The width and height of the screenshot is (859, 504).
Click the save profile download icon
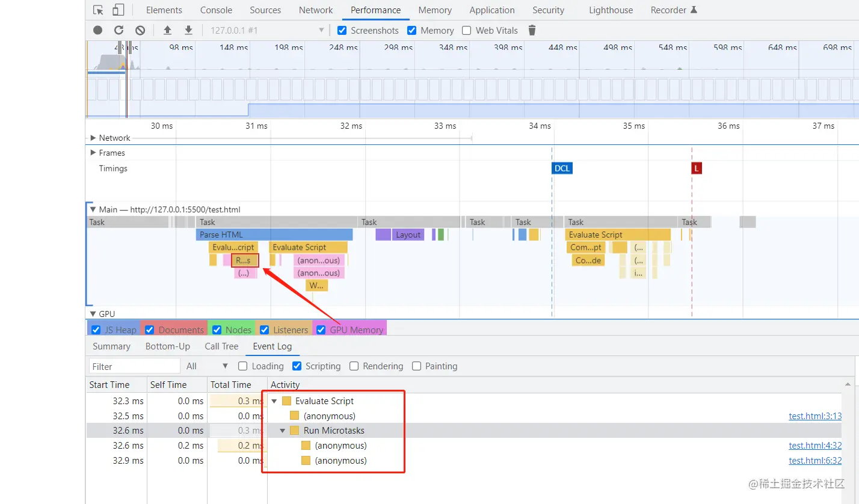click(188, 30)
